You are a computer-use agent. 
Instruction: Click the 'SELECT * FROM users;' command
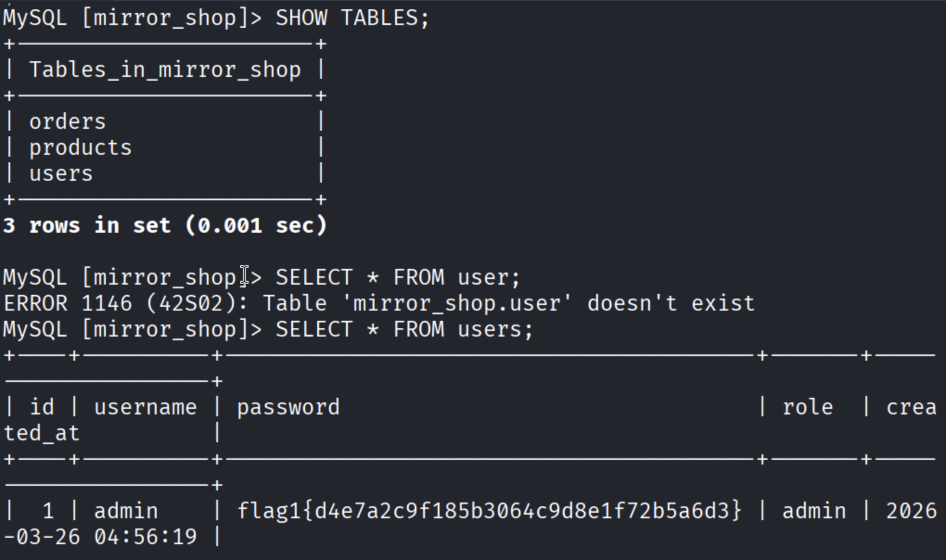(x=404, y=330)
